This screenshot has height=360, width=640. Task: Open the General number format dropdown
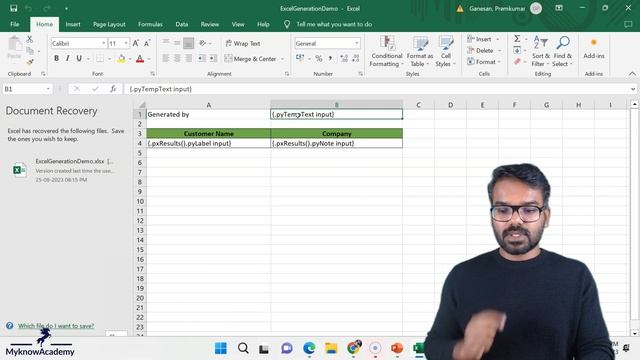coord(357,43)
